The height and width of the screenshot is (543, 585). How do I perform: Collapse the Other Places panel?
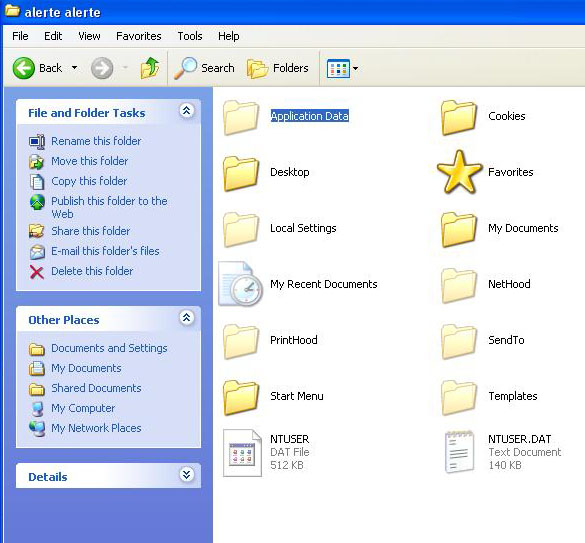[x=187, y=318]
